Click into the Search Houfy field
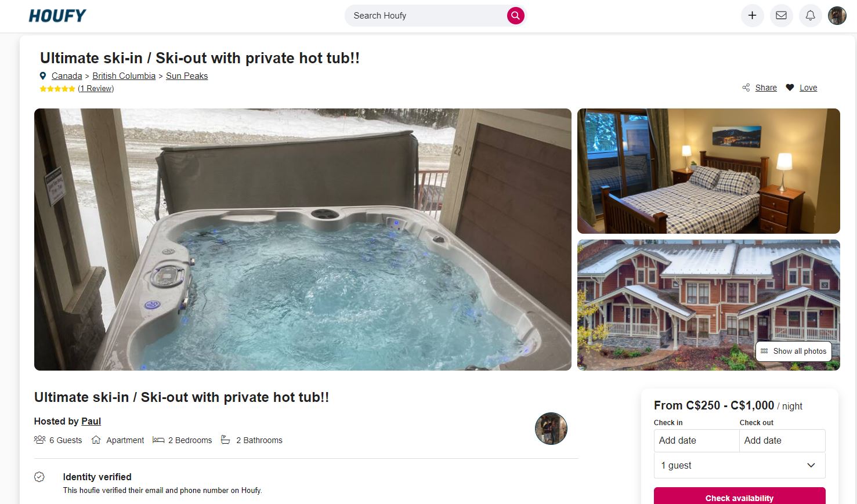The height and width of the screenshot is (504, 857). pyautogui.click(x=426, y=16)
